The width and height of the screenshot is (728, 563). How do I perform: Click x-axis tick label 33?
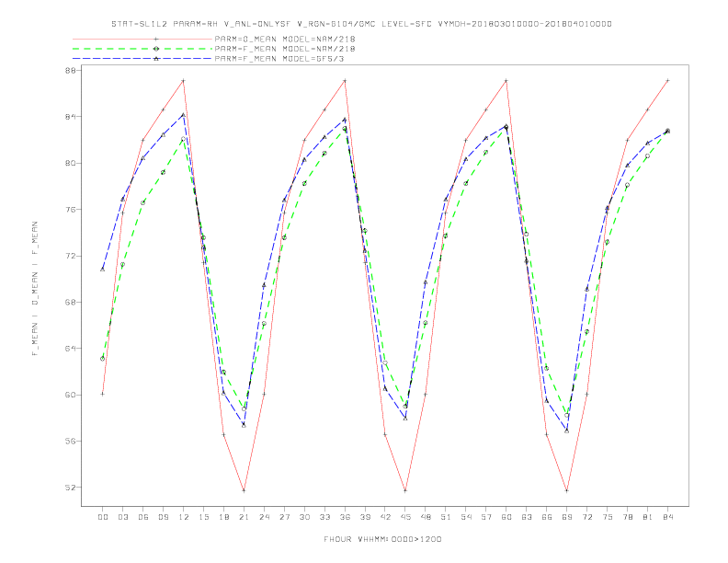[x=325, y=517]
